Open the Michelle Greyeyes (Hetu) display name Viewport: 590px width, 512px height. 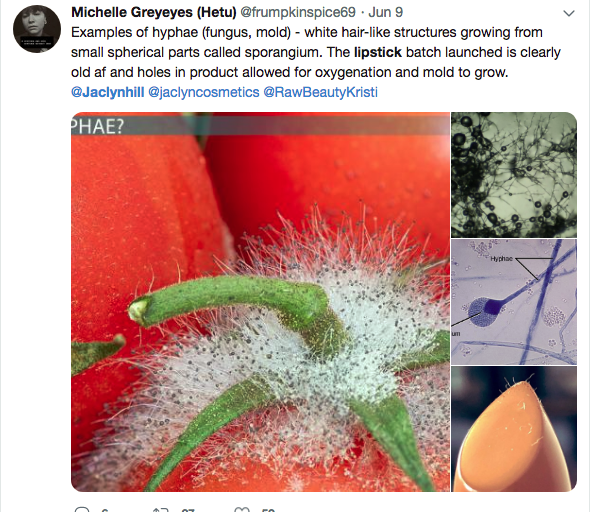(x=154, y=12)
